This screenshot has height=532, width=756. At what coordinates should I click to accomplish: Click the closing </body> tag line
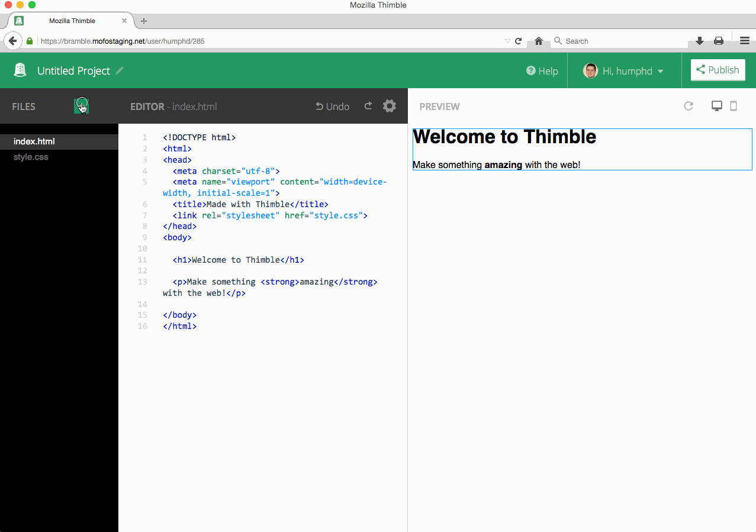(x=180, y=315)
